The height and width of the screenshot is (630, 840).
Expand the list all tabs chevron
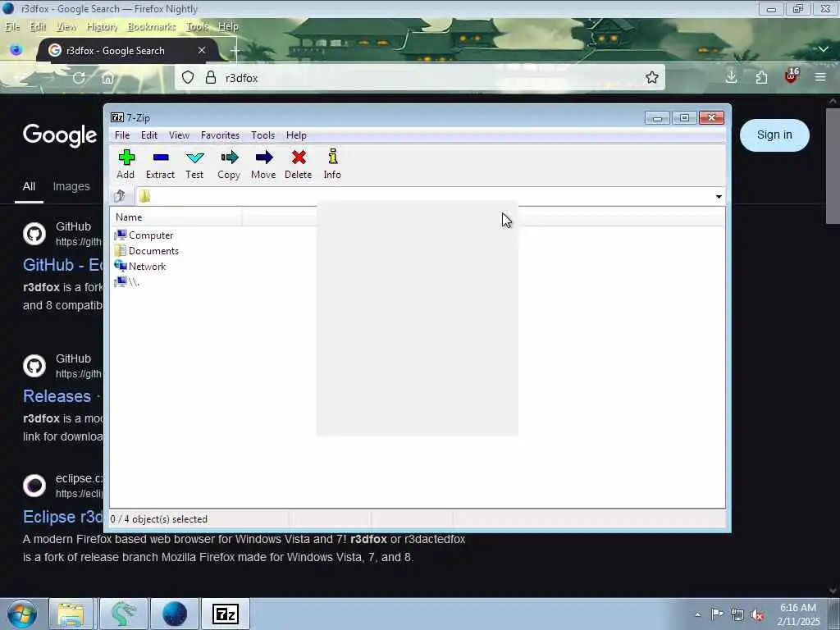pos(824,49)
